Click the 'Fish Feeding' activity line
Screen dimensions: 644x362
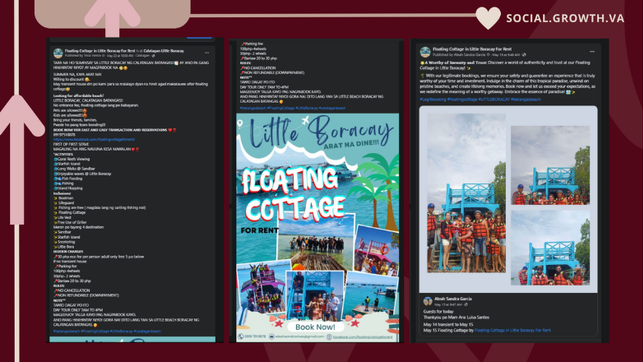(67, 179)
